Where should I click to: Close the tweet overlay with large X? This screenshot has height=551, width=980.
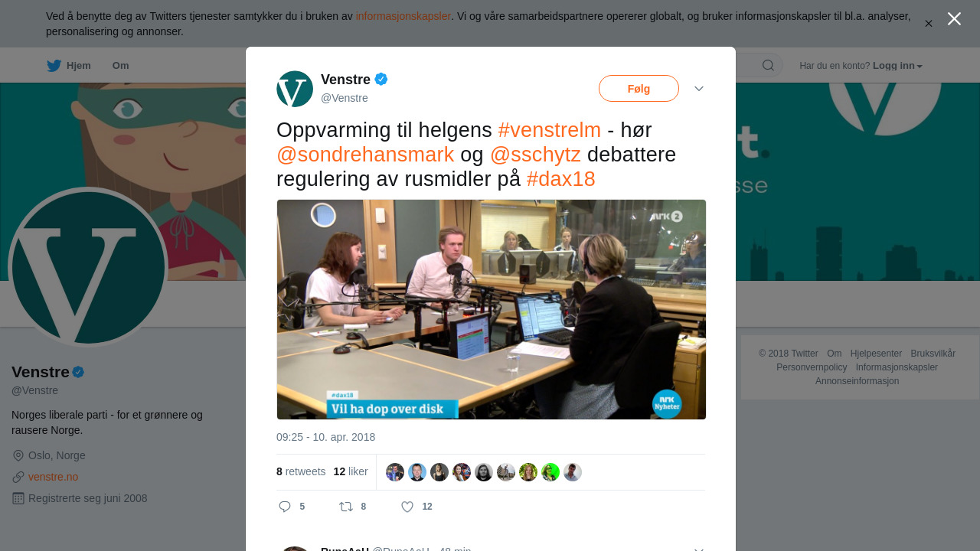pos(954,19)
